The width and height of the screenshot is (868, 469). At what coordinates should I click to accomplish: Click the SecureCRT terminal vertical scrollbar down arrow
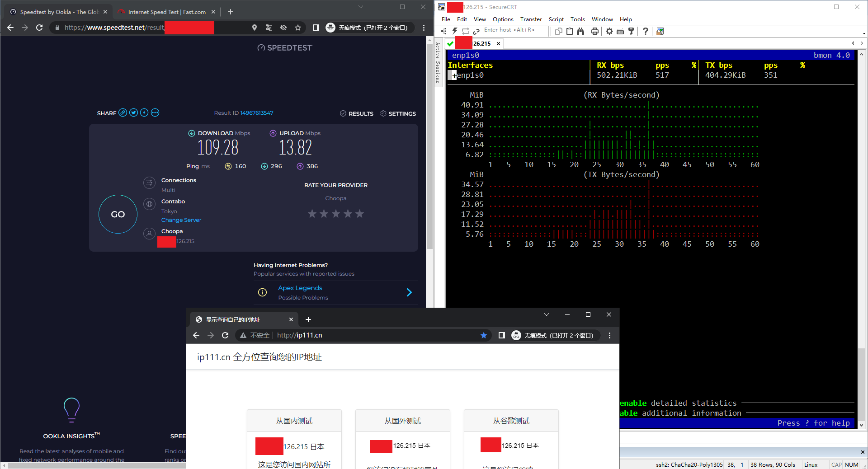862,425
